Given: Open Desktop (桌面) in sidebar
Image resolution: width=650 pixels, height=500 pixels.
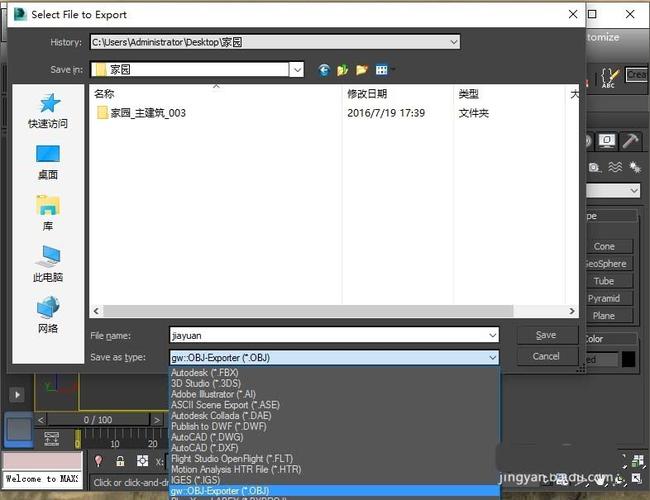Looking at the screenshot, I should [48, 163].
